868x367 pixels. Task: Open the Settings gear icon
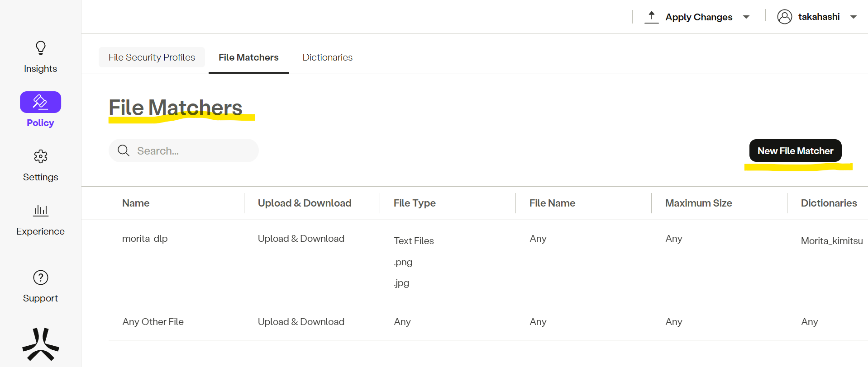(41, 156)
